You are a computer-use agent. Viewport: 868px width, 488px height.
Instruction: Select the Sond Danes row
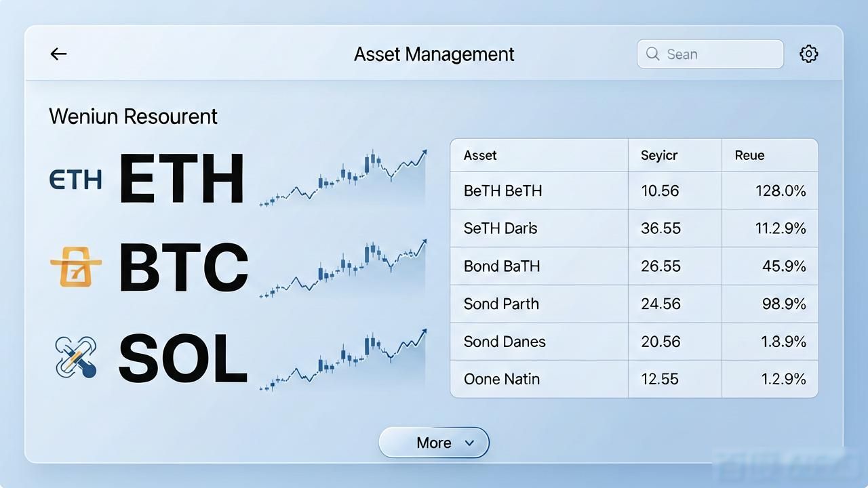click(x=634, y=342)
